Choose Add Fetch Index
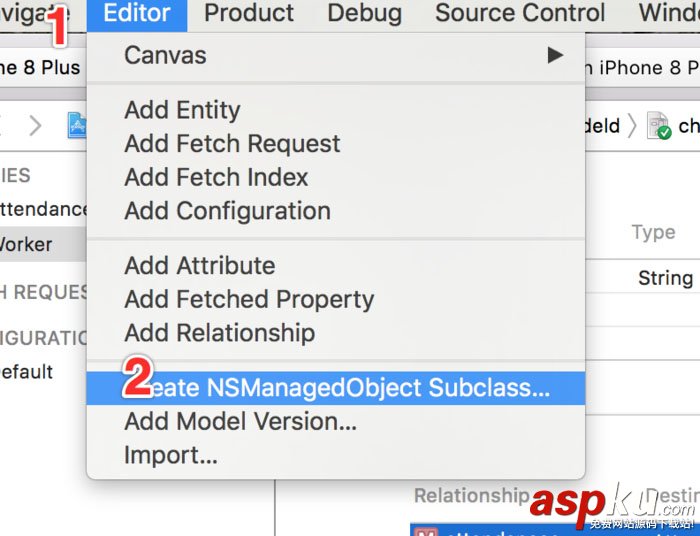The height and width of the screenshot is (536, 700). tap(216, 177)
